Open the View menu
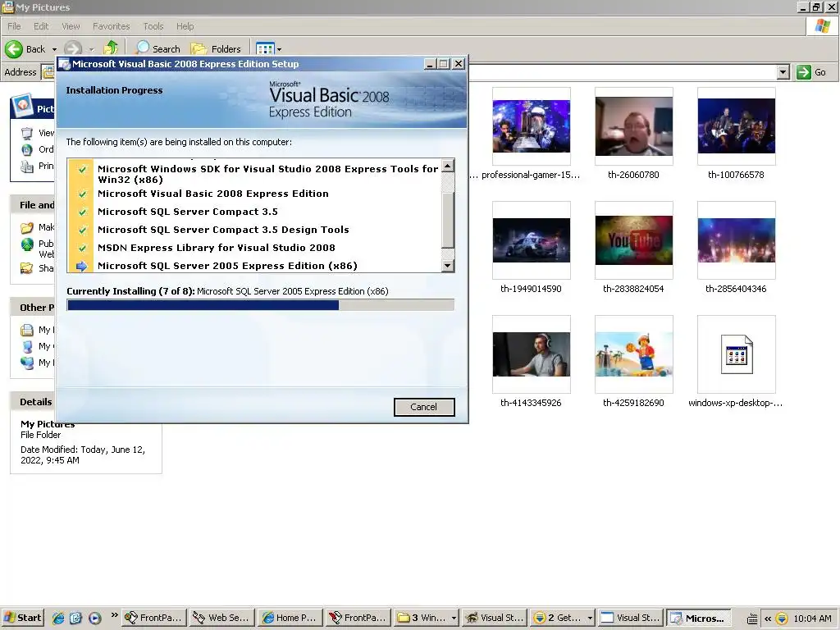Screen dimensions: 840x630 click(71, 26)
